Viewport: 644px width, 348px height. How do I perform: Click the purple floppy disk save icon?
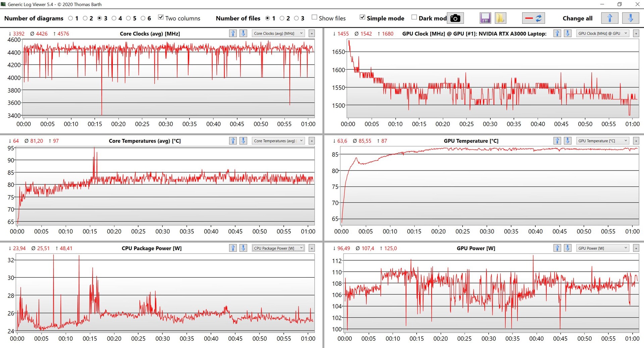tap(485, 18)
